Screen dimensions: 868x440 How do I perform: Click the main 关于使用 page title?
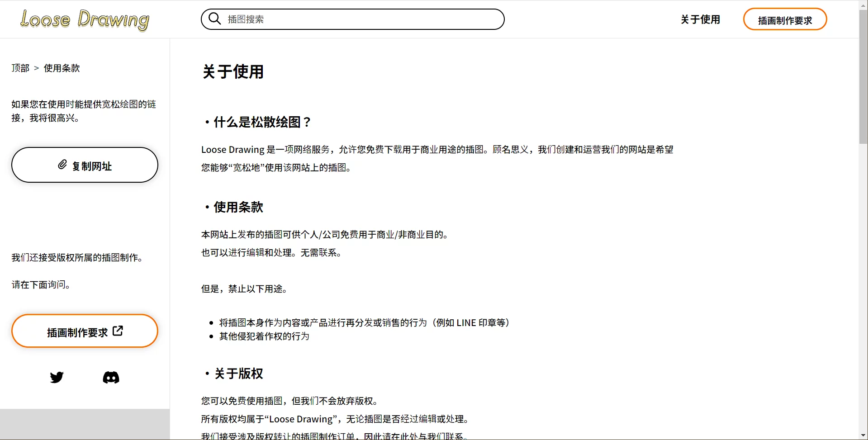coord(233,72)
